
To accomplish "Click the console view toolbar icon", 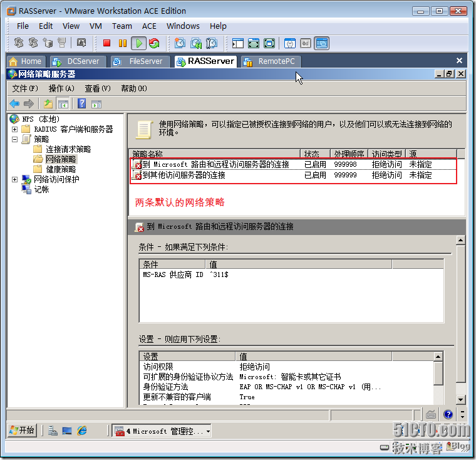I will pyautogui.click(x=321, y=43).
